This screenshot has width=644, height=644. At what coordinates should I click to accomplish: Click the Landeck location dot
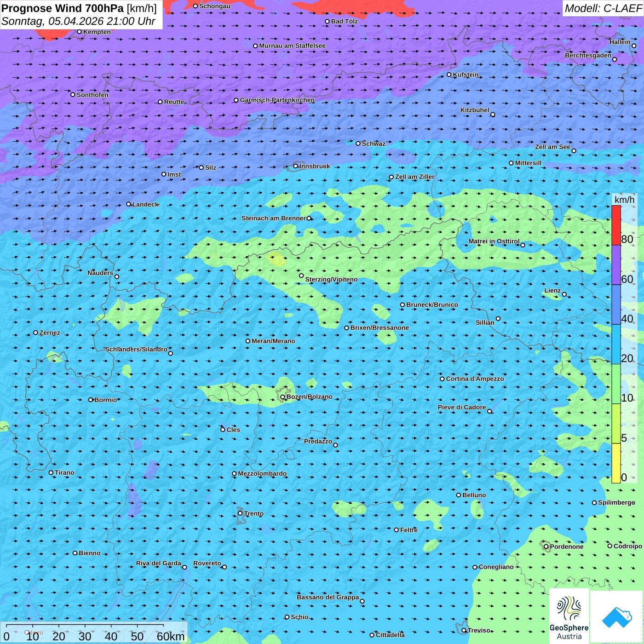tap(129, 204)
